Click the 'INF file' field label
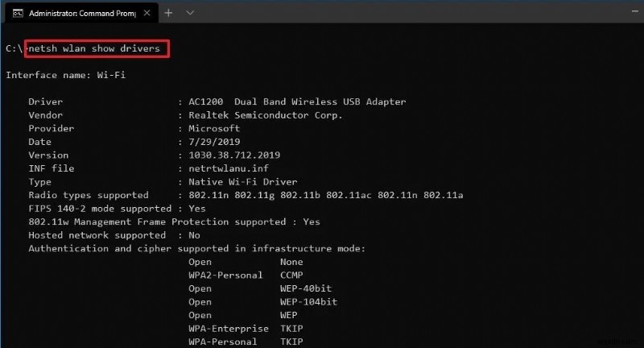This screenshot has height=348, width=644. 52,168
